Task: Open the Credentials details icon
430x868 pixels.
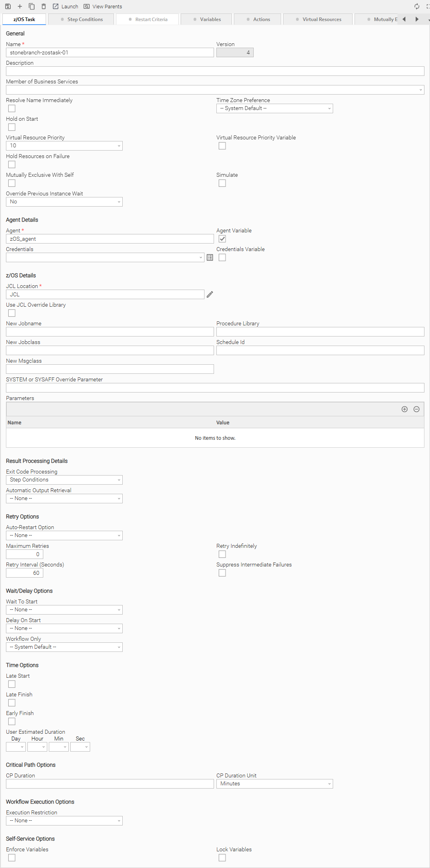Action: (210, 257)
